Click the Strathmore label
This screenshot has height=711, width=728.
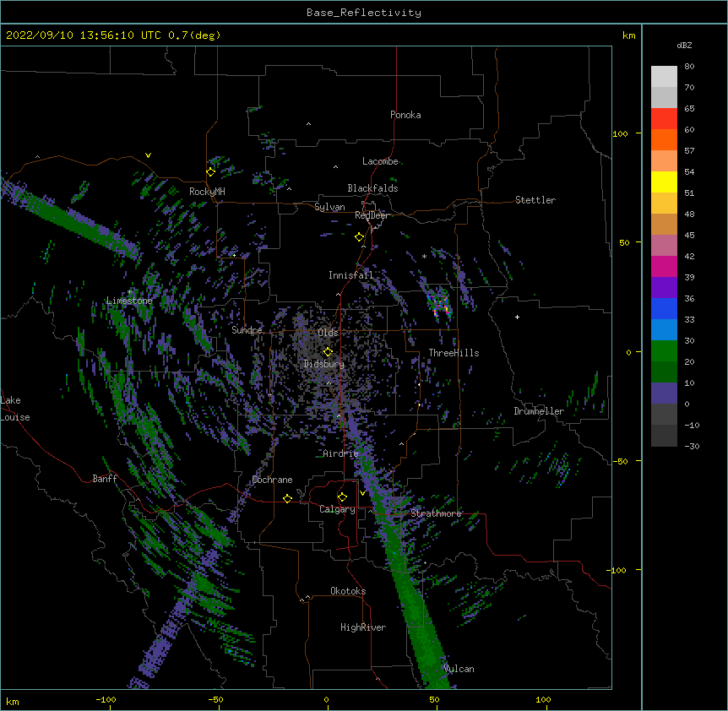point(436,513)
